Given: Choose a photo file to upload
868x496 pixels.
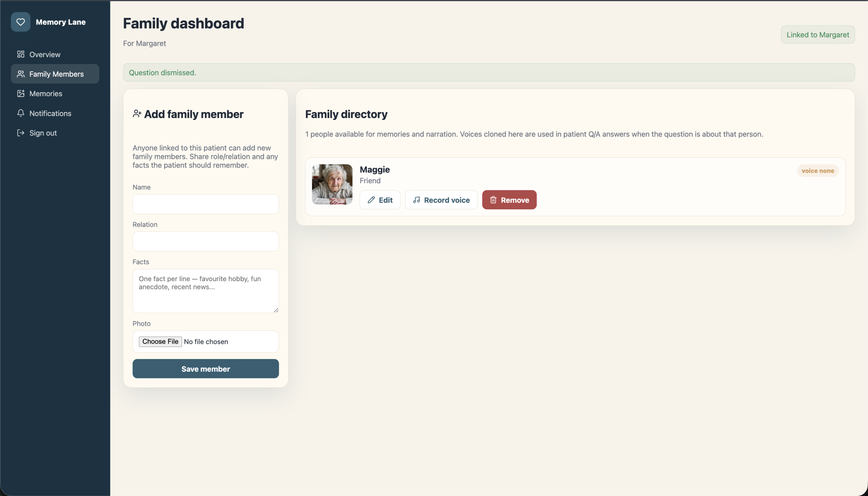Looking at the screenshot, I should [160, 341].
